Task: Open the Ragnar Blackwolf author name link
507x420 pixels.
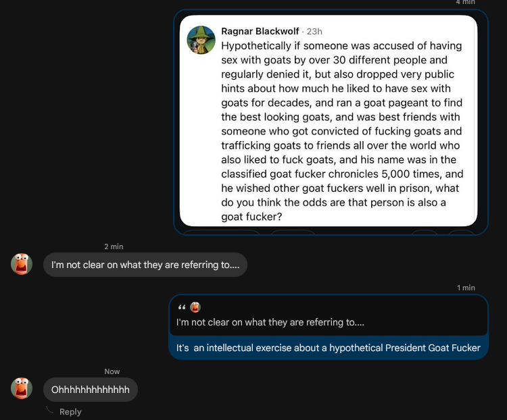Action: tap(260, 31)
